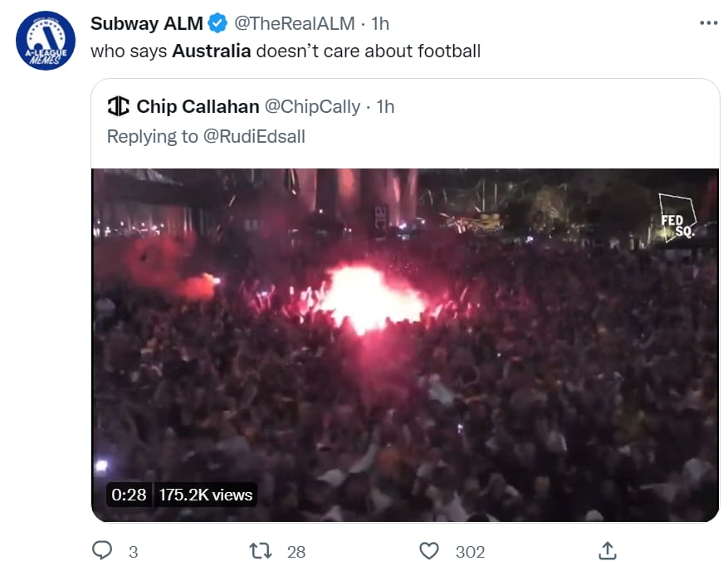This screenshot has height=561, width=728.
Task: Click the bold Australia keyword
Action: click(211, 51)
